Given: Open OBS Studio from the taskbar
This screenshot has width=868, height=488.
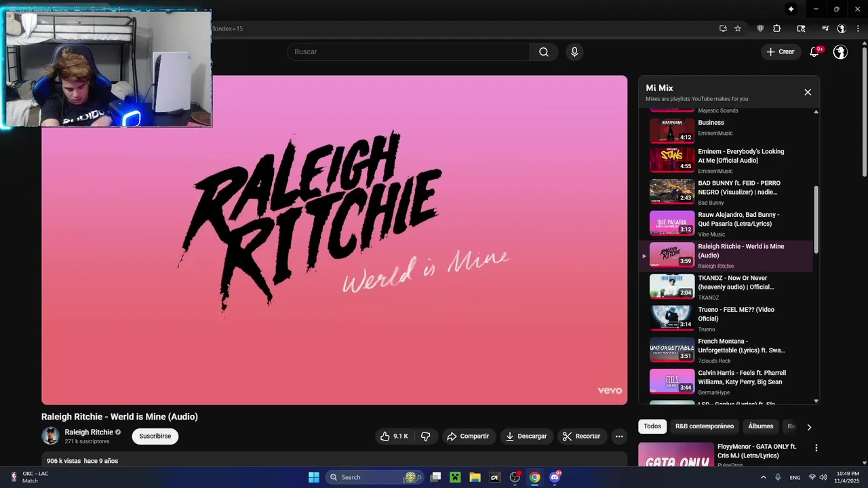Looking at the screenshot, I should pos(515,477).
